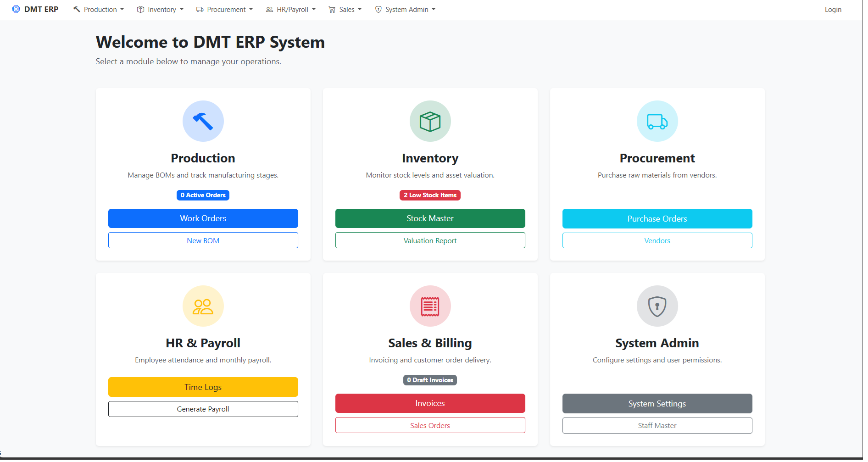Click the Login link
This screenshot has height=462, width=868.
pyautogui.click(x=833, y=10)
